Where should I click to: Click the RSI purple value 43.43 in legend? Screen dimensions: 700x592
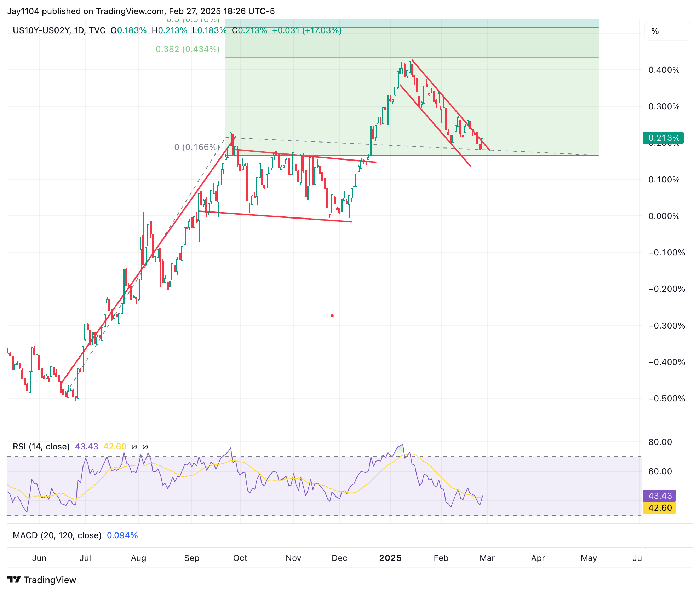tap(86, 447)
